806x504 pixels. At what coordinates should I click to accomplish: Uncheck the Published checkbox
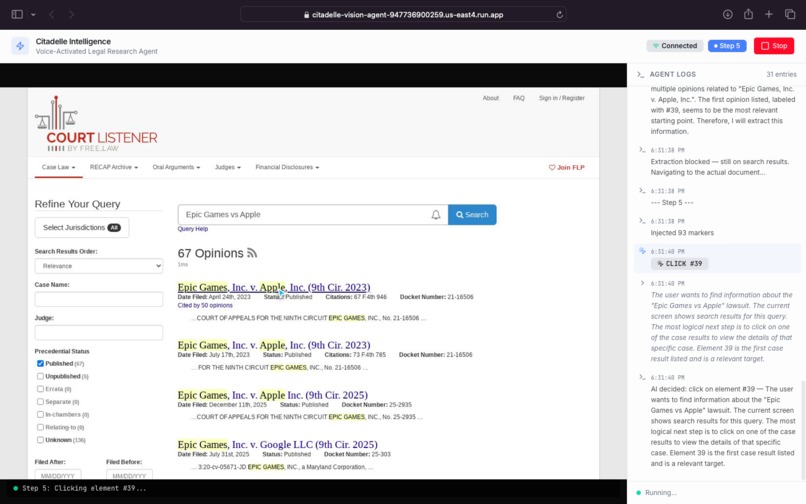[x=40, y=363]
